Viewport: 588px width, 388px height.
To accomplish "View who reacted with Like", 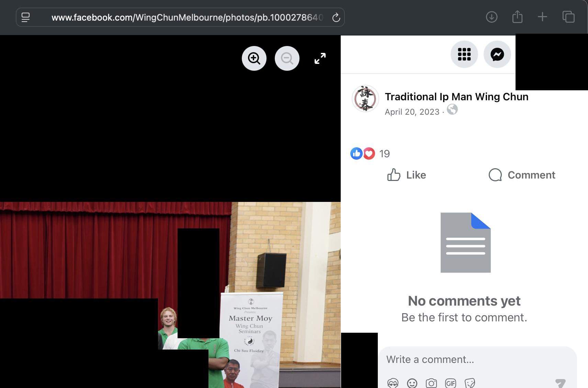I will 357,153.
